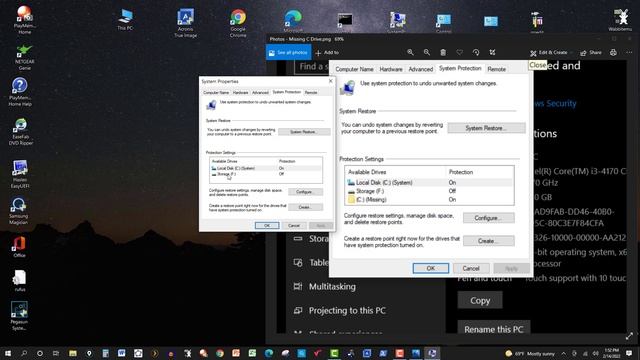Click the heart favorite icon in Photos
Image resolution: width=640 pixels, height=360 pixels.
(459, 52)
